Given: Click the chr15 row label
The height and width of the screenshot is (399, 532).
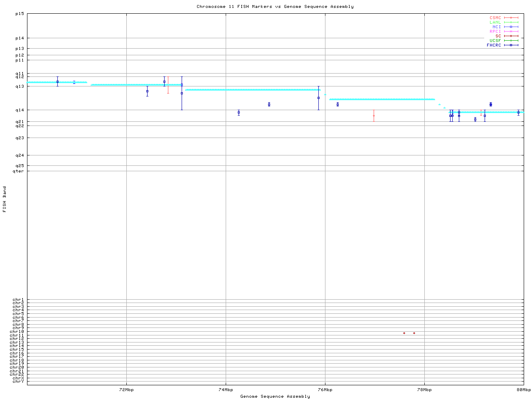Looking at the screenshot, I should point(17,350).
